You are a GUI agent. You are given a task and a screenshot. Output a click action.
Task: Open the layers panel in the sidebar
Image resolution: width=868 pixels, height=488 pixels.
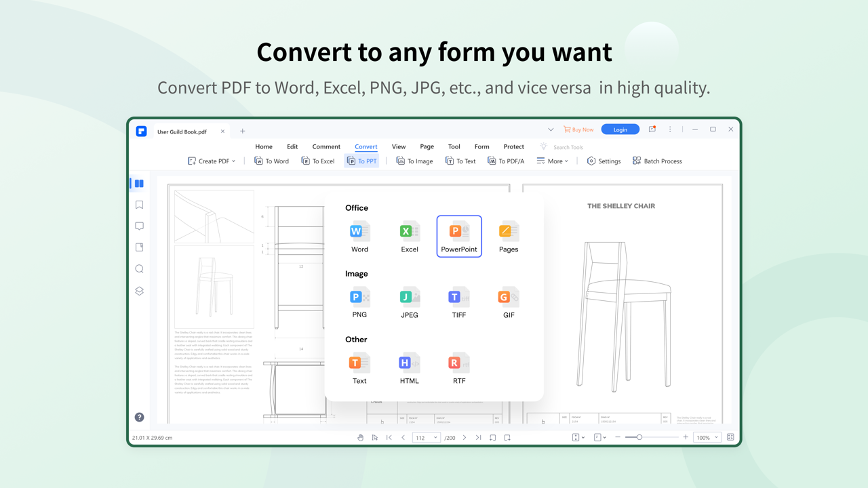tap(139, 291)
